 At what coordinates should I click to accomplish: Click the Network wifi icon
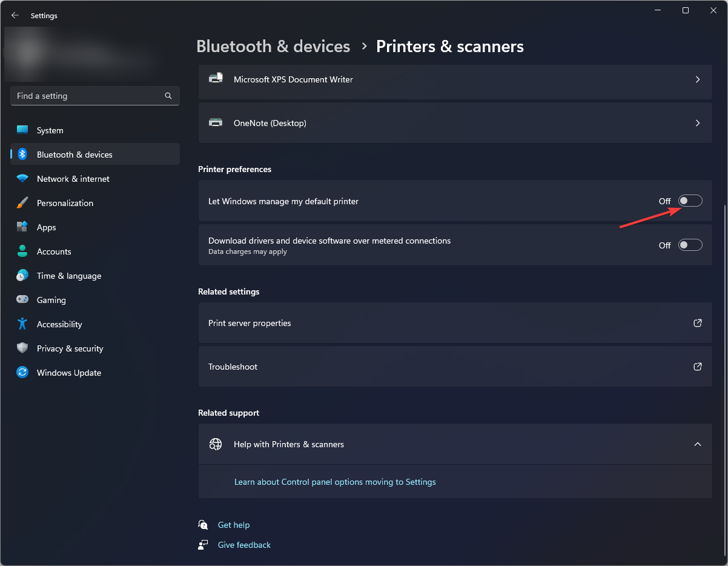pos(22,179)
